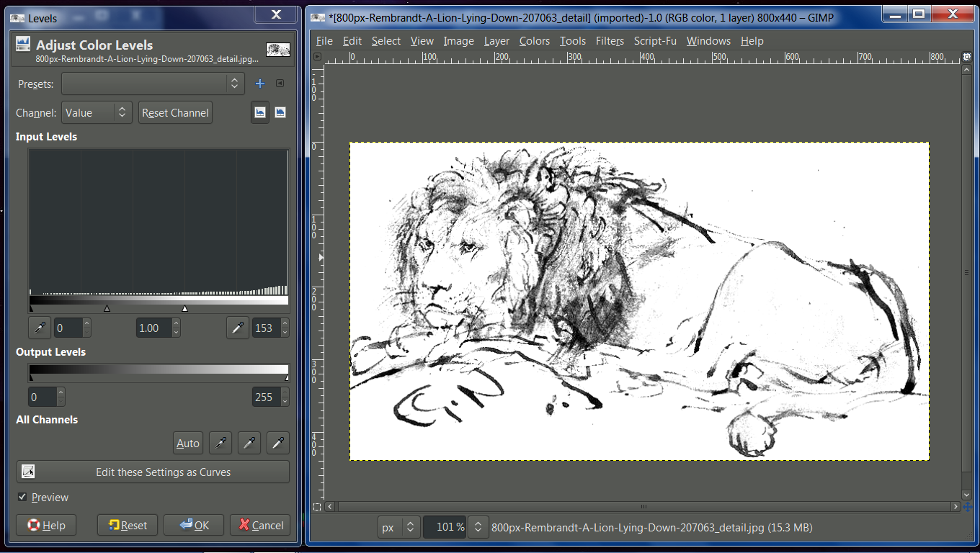Pick black point for all channels
Image resolution: width=980 pixels, height=553 pixels.
tap(220, 443)
